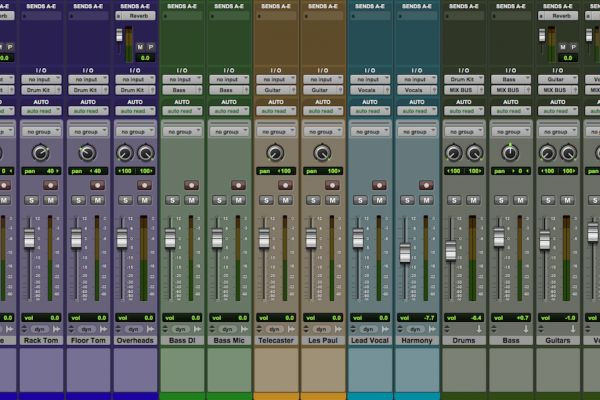Image resolution: width=600 pixels, height=400 pixels.
Task: Solo the Guitars bus track
Action: [x=548, y=200]
